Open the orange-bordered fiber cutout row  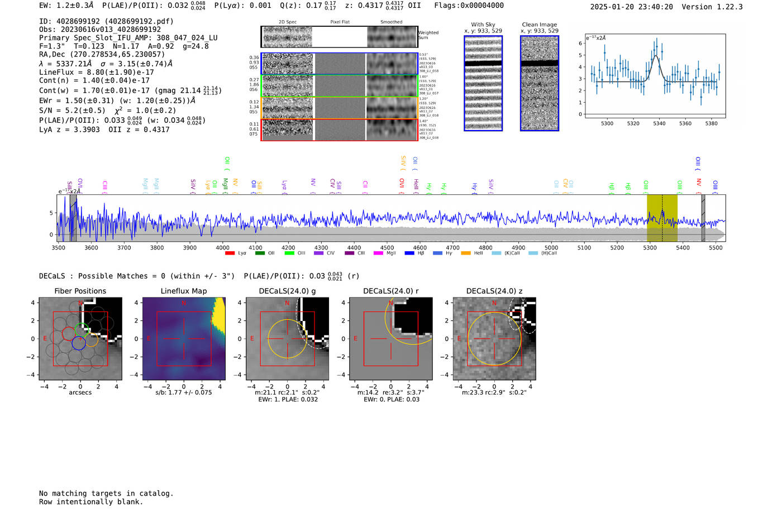click(339, 108)
